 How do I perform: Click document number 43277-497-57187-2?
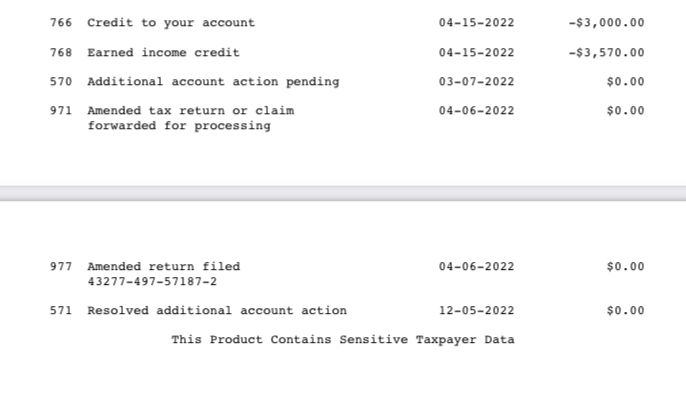152,281
